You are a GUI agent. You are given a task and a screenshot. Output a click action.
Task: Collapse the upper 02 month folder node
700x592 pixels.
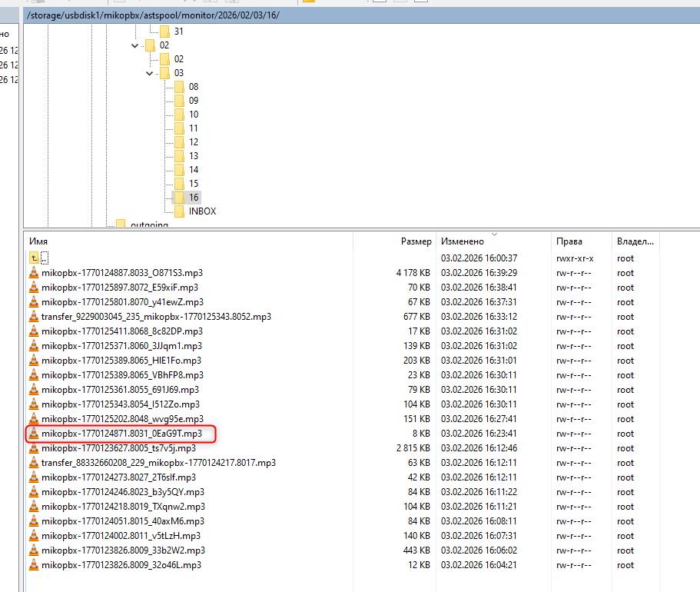coord(135,45)
